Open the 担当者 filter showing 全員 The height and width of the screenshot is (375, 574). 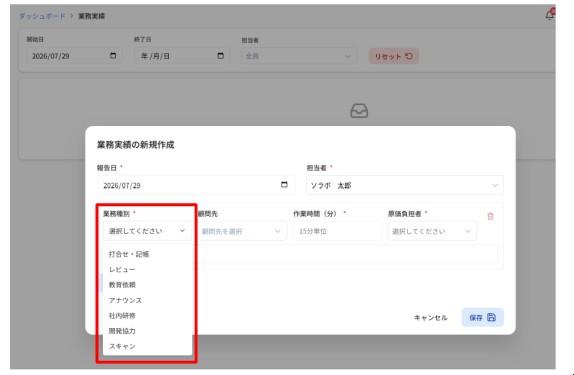298,56
